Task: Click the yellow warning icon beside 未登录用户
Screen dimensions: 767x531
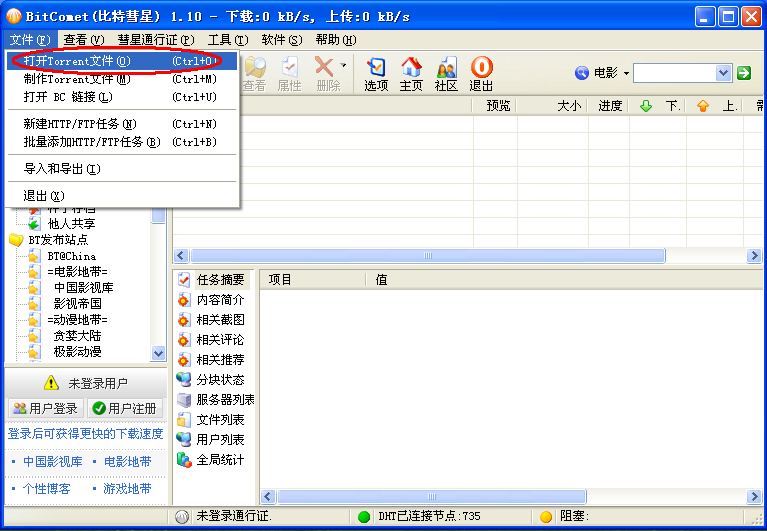Action: click(51, 383)
